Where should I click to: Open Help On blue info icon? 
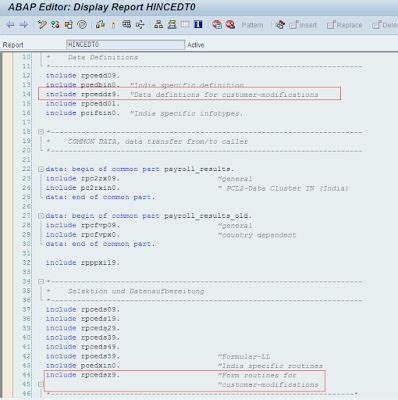[x=198, y=25]
